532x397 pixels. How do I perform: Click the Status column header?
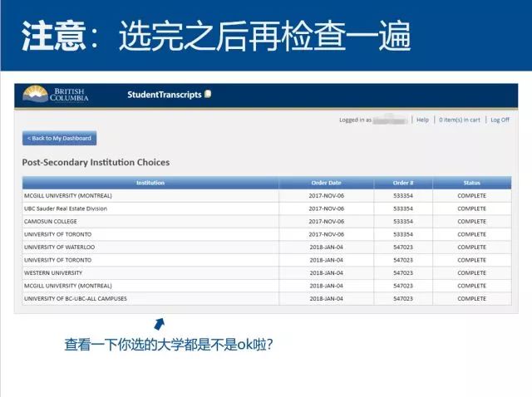[471, 183]
